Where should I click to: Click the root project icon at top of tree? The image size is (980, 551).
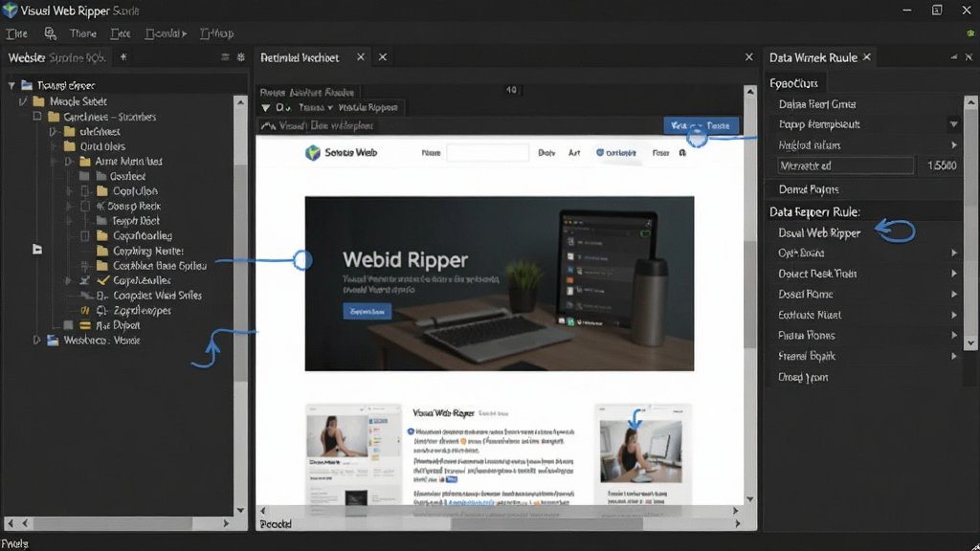pos(27,85)
